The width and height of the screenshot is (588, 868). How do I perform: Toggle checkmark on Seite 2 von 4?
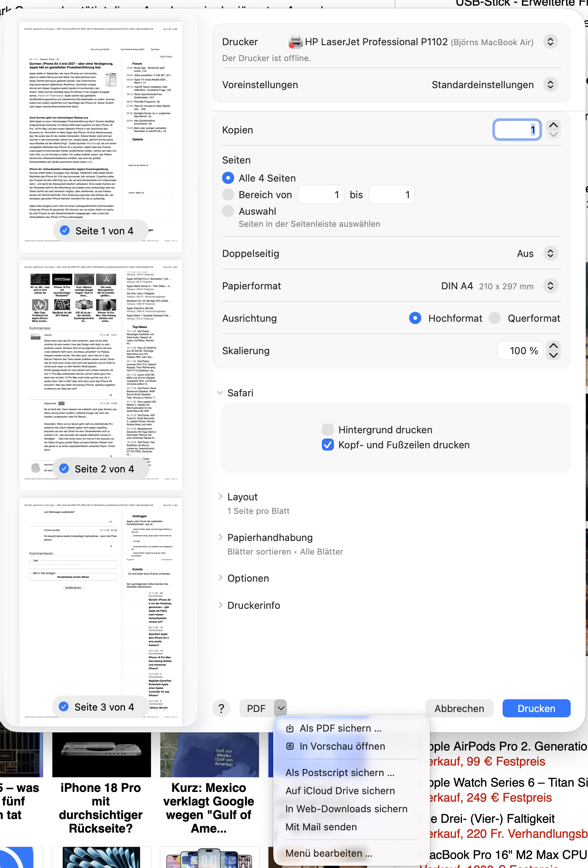(x=64, y=469)
